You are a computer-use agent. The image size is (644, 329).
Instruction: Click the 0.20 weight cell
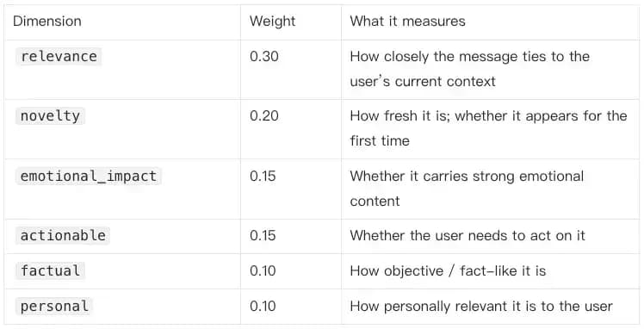click(264, 116)
